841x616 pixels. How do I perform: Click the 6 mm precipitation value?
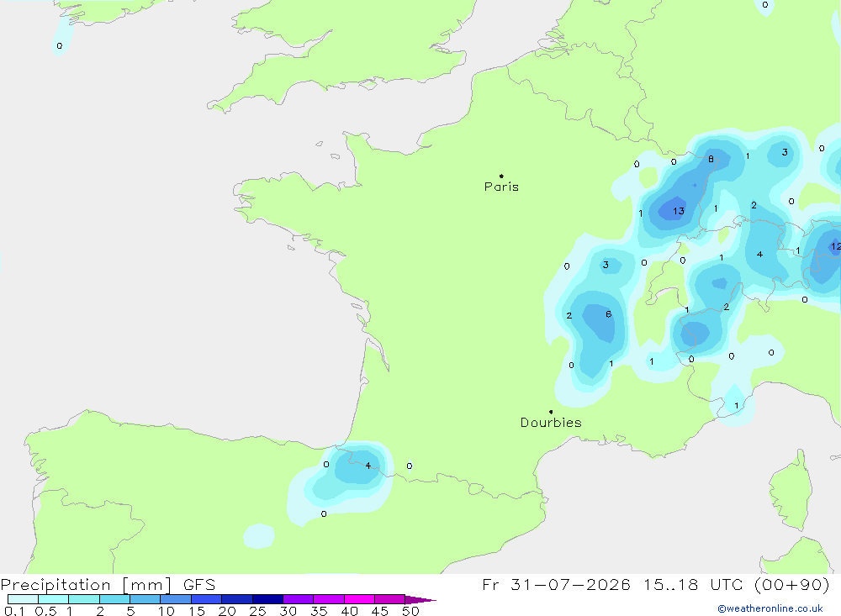(608, 314)
